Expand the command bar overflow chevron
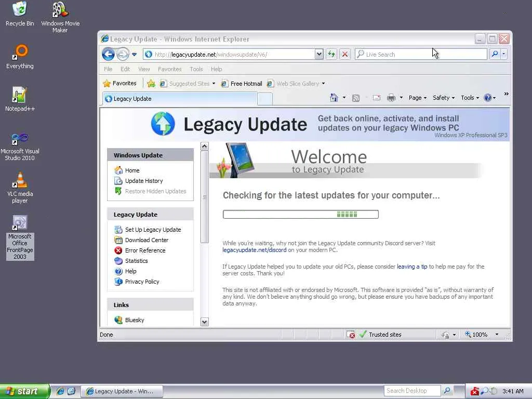 point(506,94)
